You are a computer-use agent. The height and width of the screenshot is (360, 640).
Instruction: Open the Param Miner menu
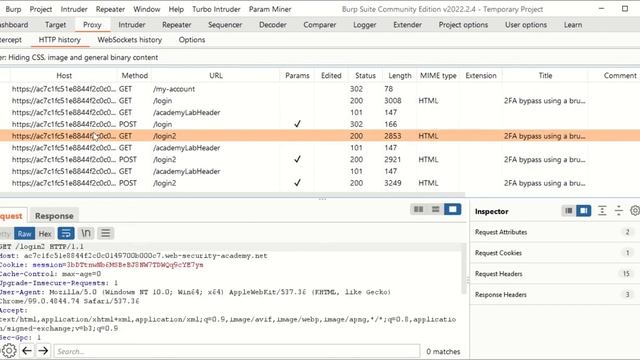pyautogui.click(x=270, y=9)
